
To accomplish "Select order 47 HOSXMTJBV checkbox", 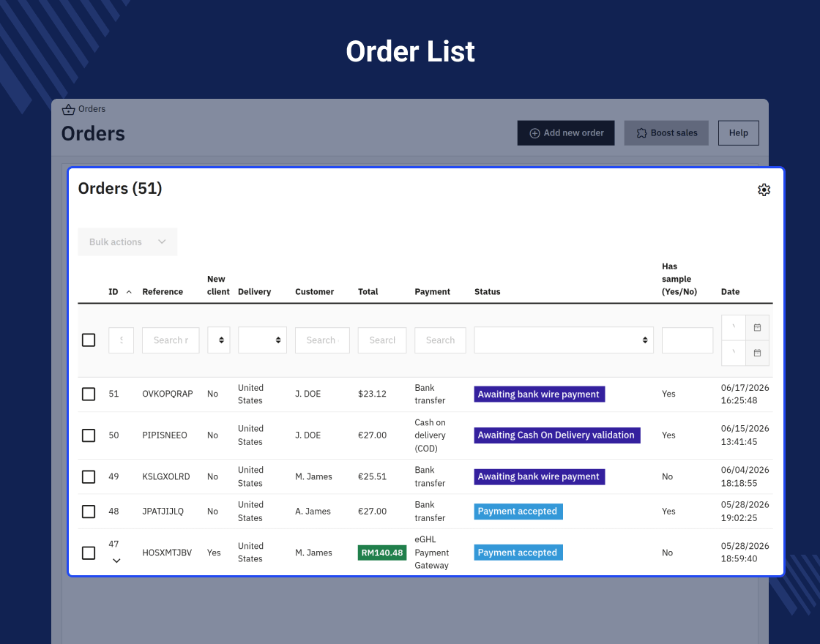I will pos(89,553).
